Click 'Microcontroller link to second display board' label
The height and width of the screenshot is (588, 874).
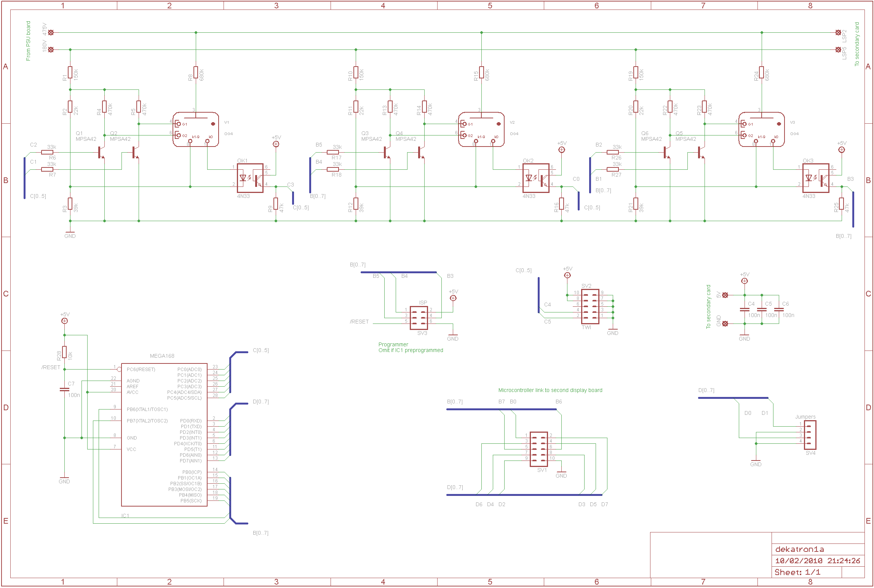tap(550, 390)
